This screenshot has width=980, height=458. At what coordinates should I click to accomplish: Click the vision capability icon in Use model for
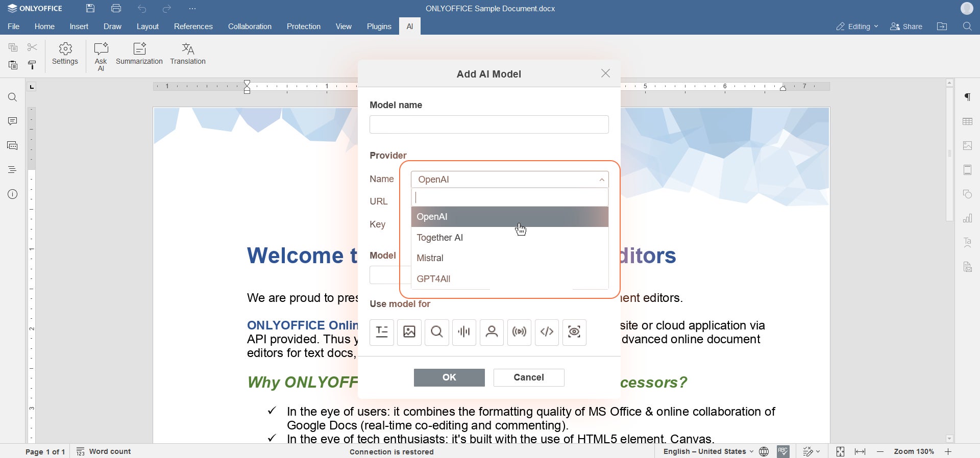pyautogui.click(x=575, y=333)
